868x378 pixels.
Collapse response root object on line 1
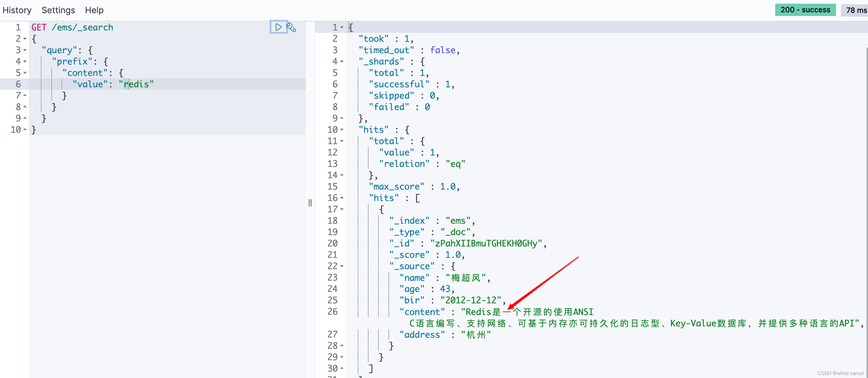coord(342,27)
